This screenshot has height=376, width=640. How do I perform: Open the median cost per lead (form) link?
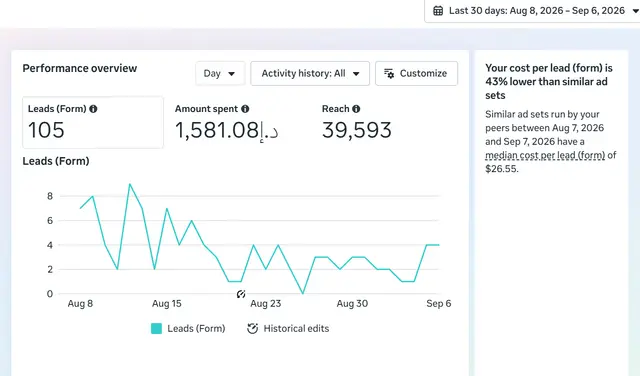tap(545, 155)
